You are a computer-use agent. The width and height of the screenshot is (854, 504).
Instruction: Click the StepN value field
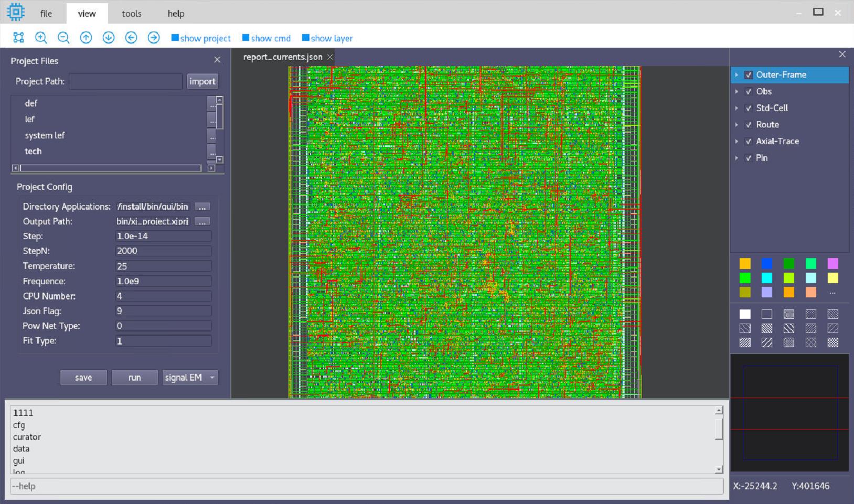163,251
